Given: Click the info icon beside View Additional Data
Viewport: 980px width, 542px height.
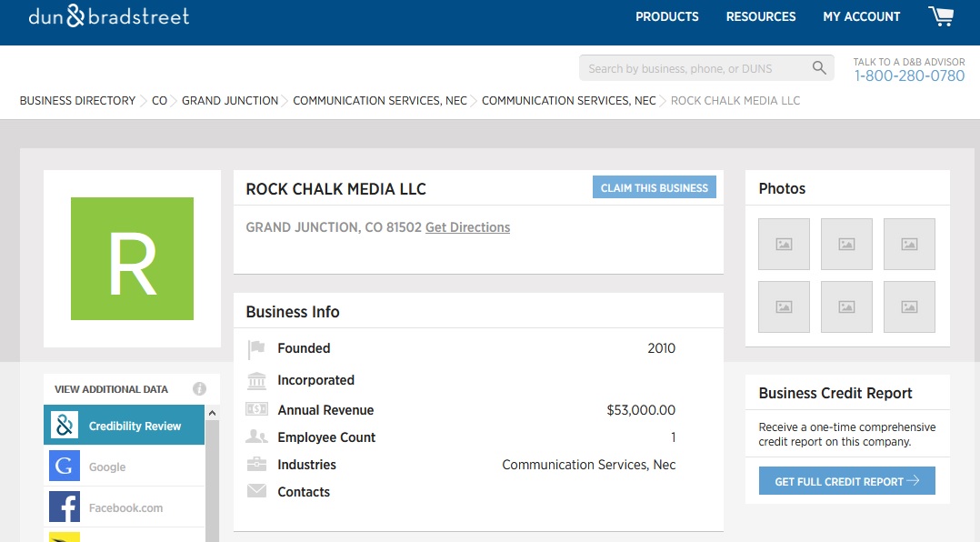Looking at the screenshot, I should click(199, 388).
